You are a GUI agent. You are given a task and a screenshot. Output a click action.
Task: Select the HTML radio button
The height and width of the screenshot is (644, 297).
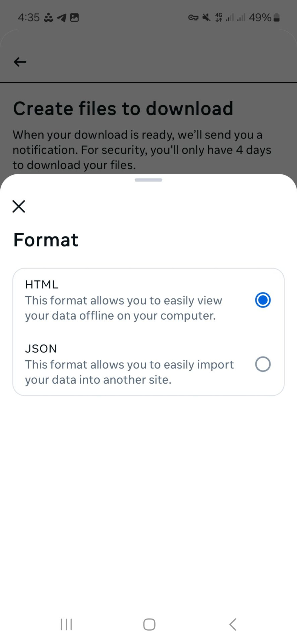[263, 300]
